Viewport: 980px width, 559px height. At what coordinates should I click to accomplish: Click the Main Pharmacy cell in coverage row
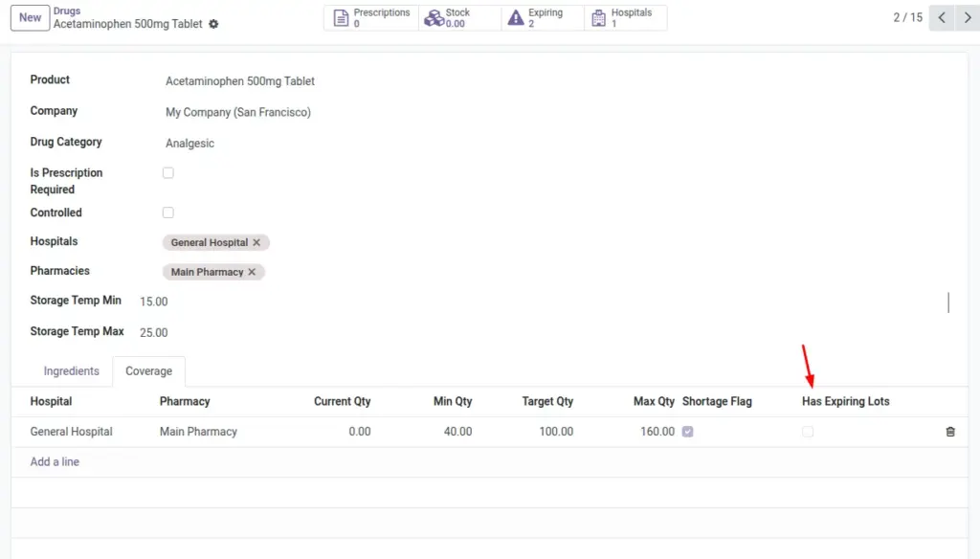(198, 432)
